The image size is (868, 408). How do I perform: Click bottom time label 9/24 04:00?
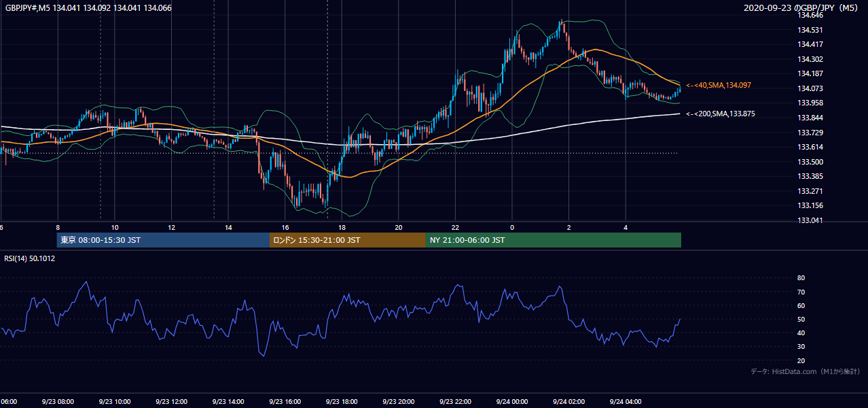[x=626, y=402]
